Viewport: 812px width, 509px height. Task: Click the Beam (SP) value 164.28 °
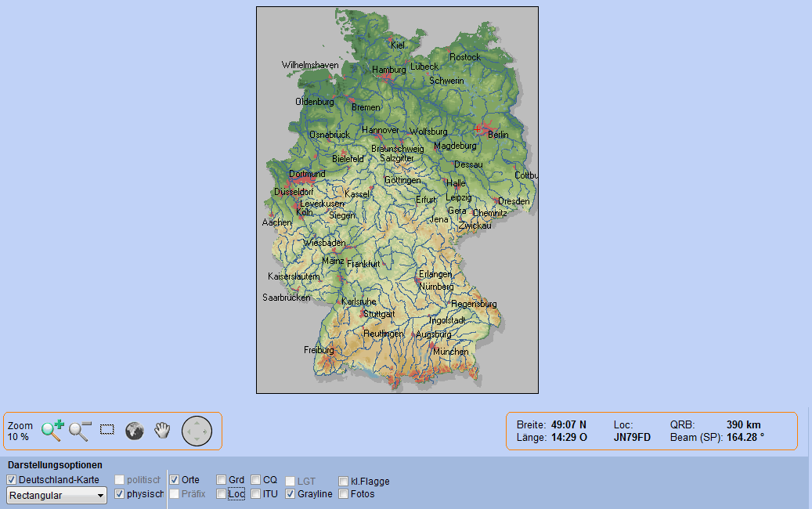(x=745, y=438)
